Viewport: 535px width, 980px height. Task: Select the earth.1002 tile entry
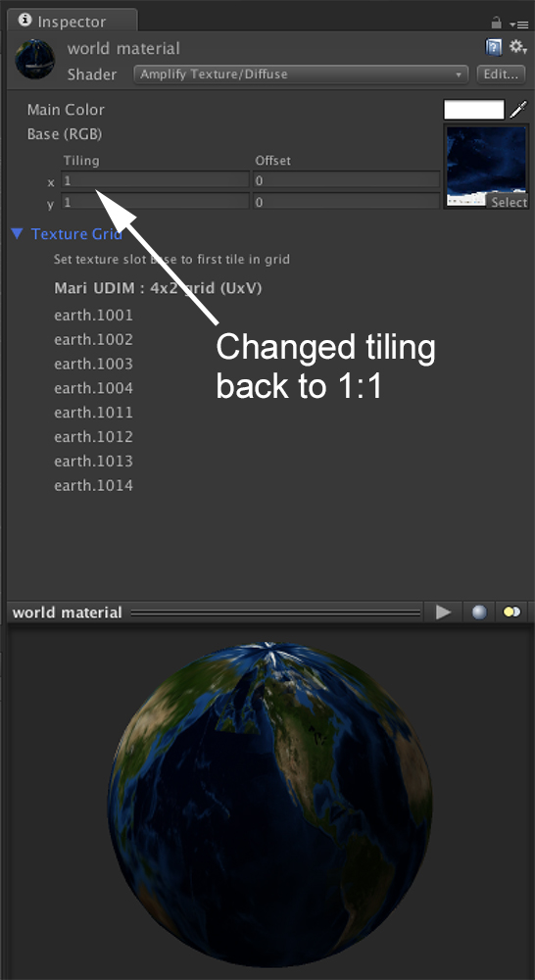click(x=94, y=339)
